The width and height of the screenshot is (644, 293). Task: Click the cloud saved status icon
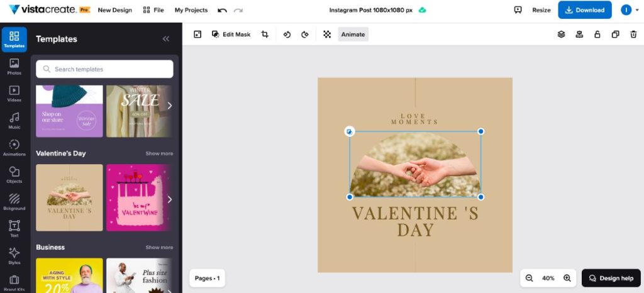422,10
